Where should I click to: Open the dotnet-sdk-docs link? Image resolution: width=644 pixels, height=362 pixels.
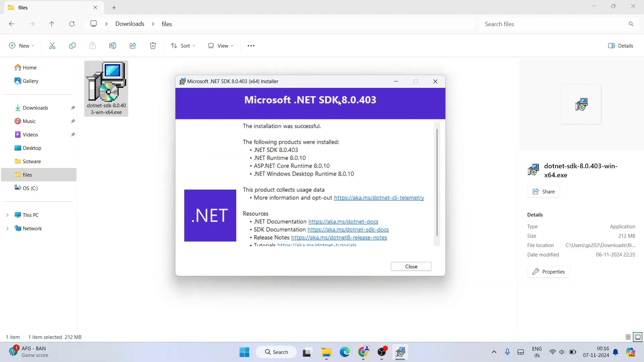(348, 230)
